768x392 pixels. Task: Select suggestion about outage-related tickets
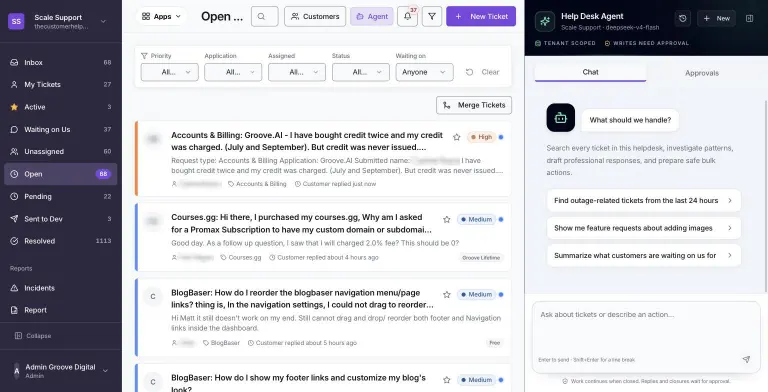tap(644, 200)
